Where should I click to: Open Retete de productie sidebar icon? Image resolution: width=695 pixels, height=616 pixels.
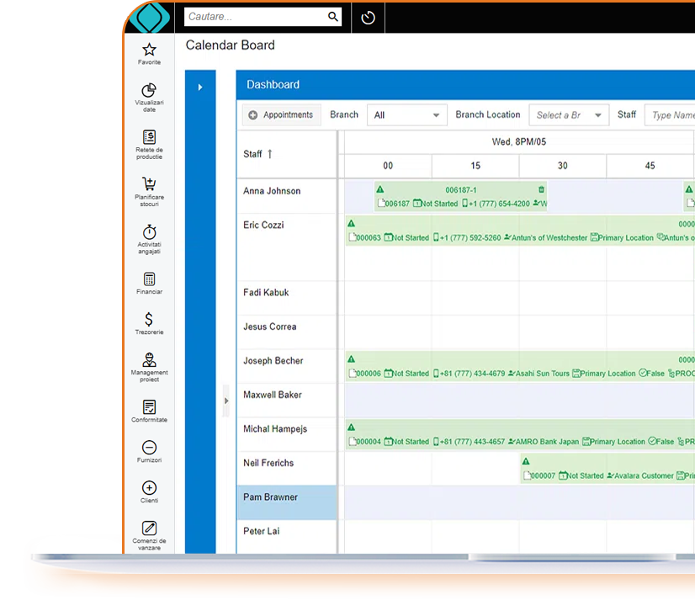pyautogui.click(x=149, y=137)
